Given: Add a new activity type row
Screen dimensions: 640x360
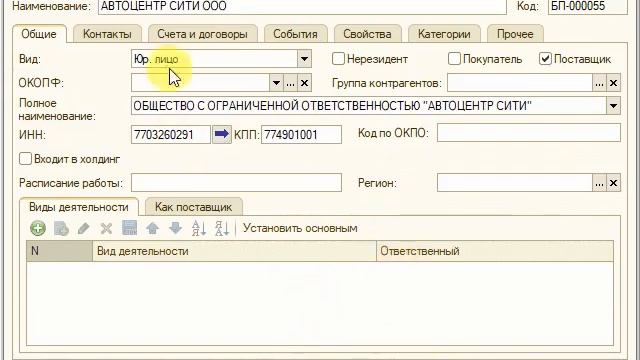Looking at the screenshot, I should (38, 228).
